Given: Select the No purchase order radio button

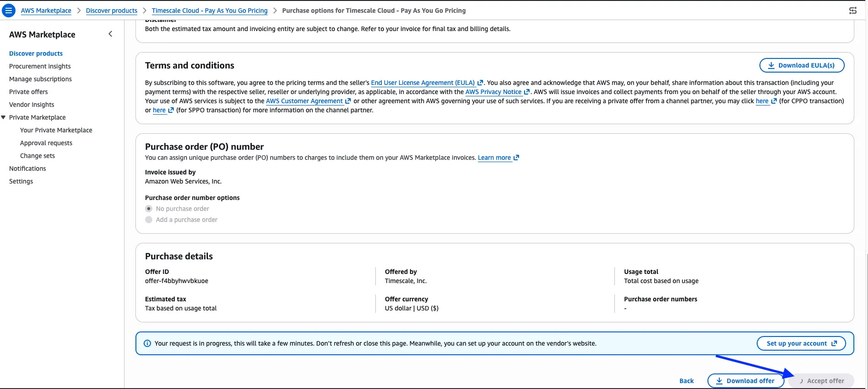Looking at the screenshot, I should click(149, 209).
